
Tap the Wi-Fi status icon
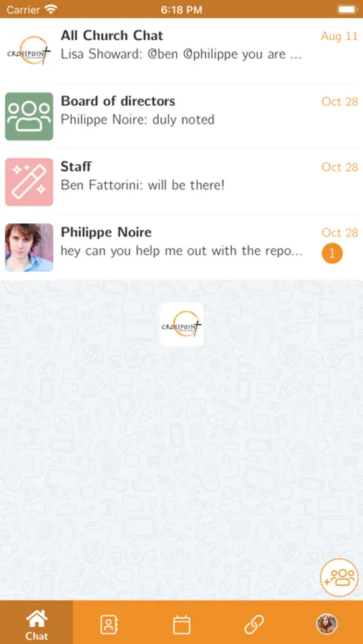click(x=51, y=9)
